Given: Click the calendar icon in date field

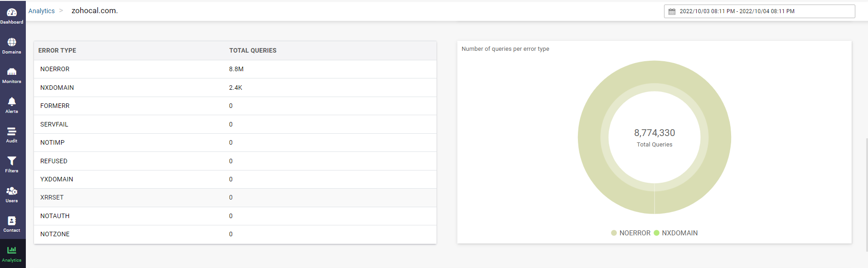Looking at the screenshot, I should 672,11.
